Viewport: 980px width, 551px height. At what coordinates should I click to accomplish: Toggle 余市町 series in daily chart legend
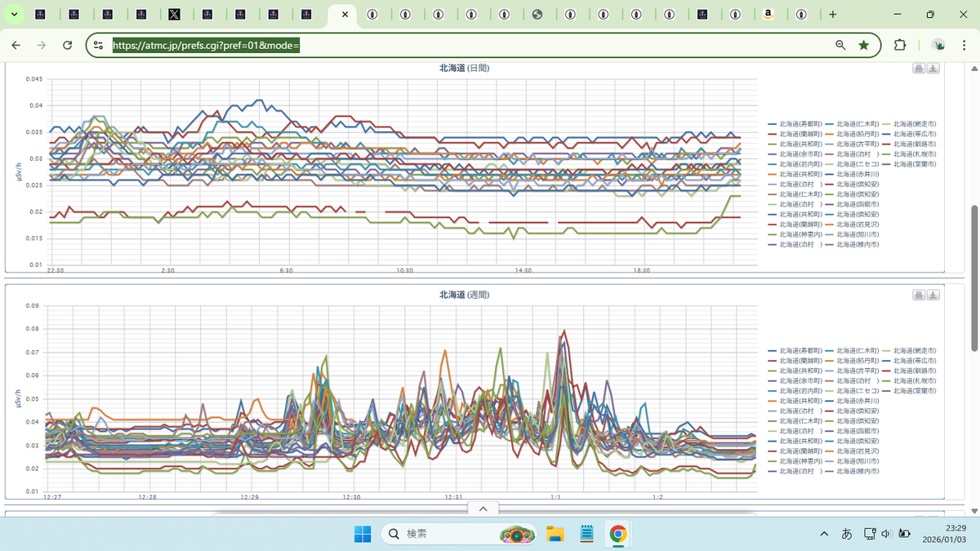coord(795,154)
